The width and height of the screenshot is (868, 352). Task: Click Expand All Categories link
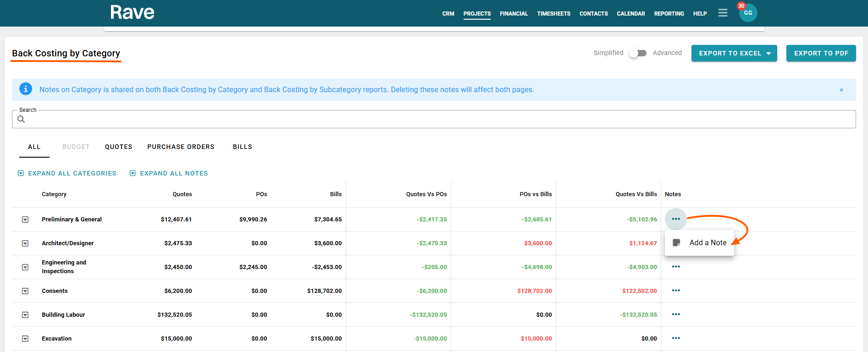[67, 173]
